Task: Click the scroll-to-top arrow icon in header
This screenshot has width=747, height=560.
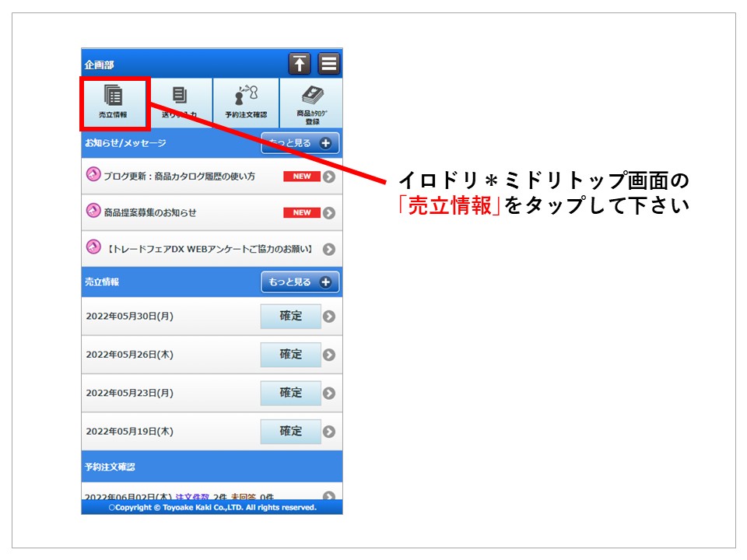Action: point(300,64)
